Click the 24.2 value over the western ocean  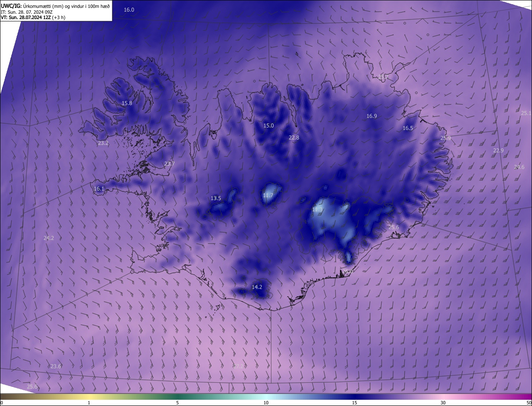pos(49,238)
